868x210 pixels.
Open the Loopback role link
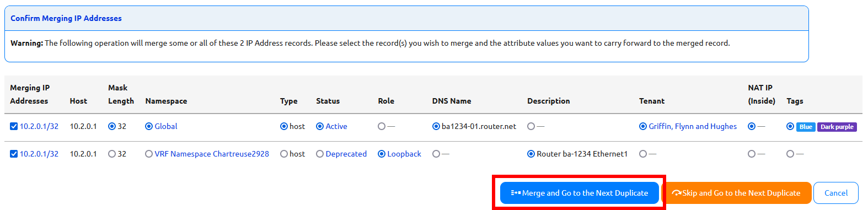404,154
